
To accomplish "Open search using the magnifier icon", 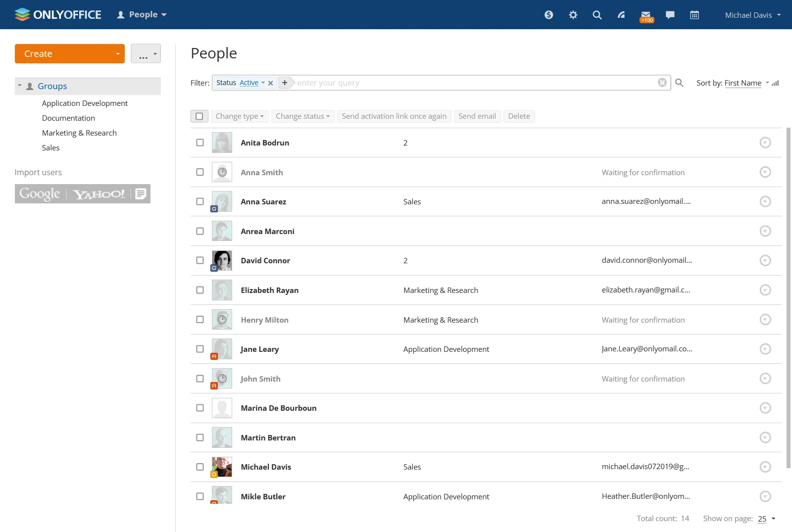I will coord(597,15).
